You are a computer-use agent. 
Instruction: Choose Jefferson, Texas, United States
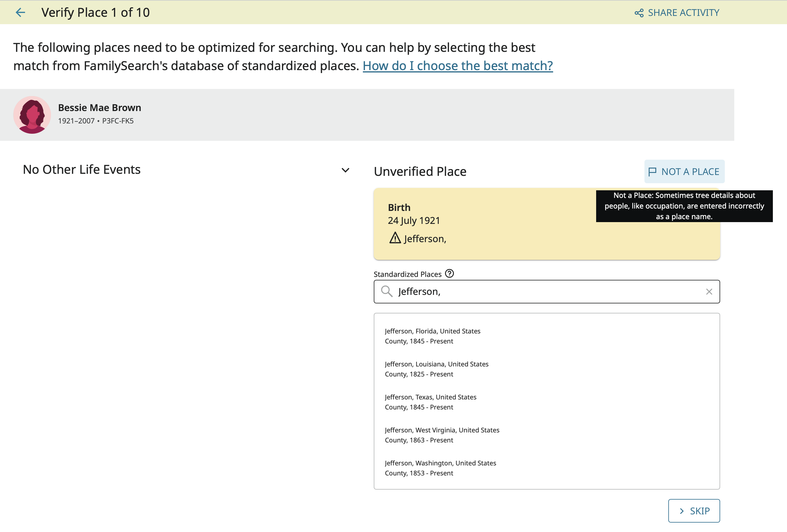547,402
